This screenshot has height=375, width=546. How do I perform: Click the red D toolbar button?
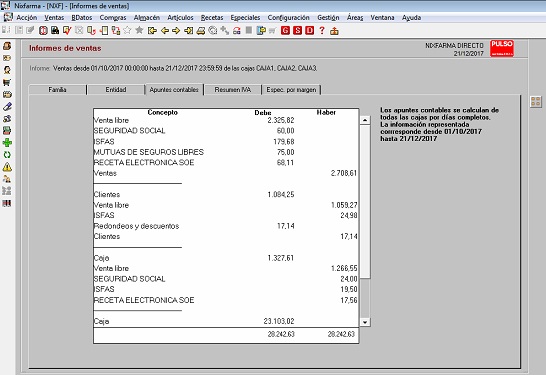click(x=310, y=31)
